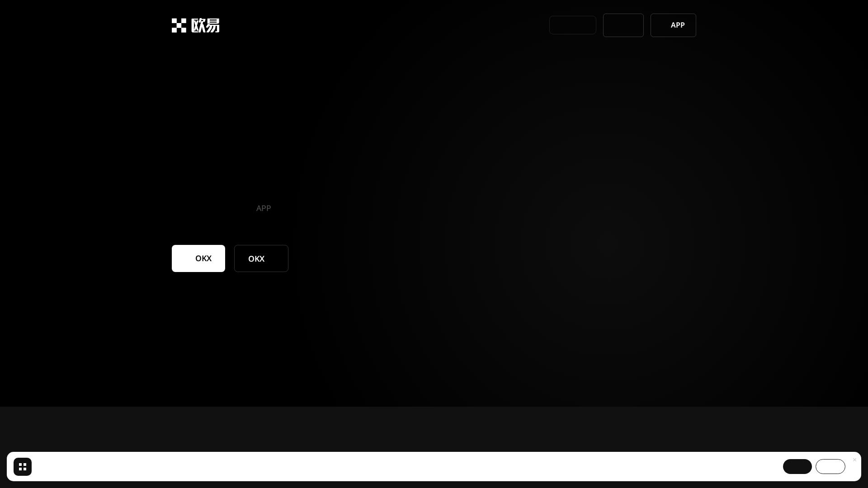Click the white OKX button
Screen dimensions: 868x488
198,258
